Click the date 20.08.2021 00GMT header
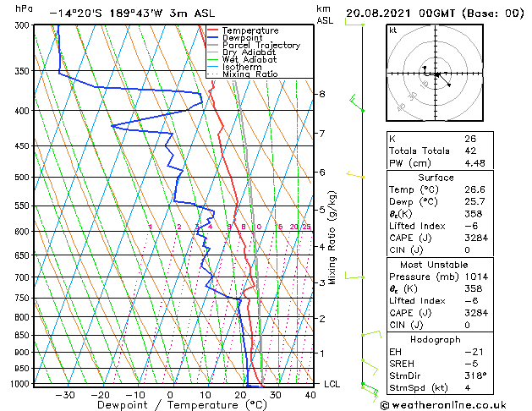This screenshot has height=411, width=532. tap(400, 14)
